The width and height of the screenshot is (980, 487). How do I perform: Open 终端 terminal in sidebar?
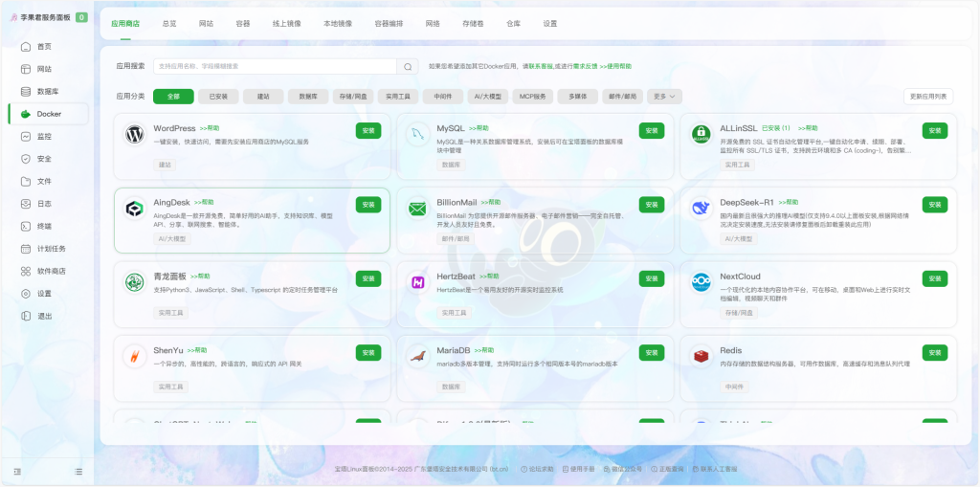44,226
